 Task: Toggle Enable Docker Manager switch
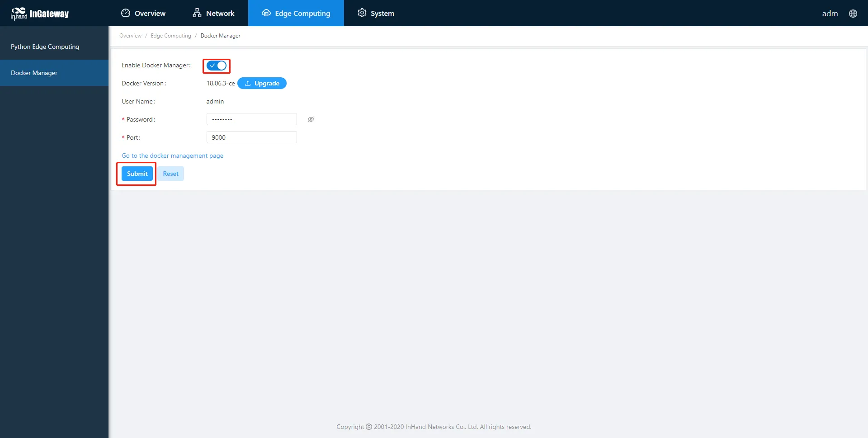click(217, 66)
